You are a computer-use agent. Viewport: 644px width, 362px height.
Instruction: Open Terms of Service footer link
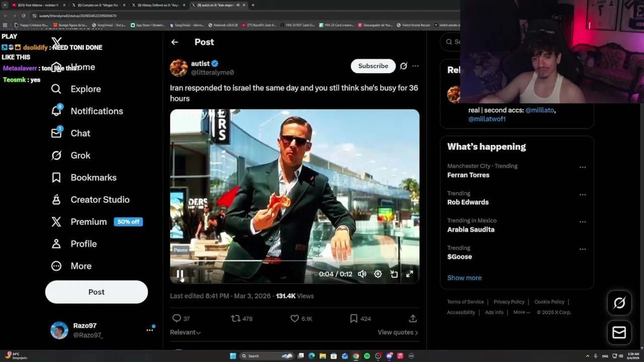(x=465, y=302)
